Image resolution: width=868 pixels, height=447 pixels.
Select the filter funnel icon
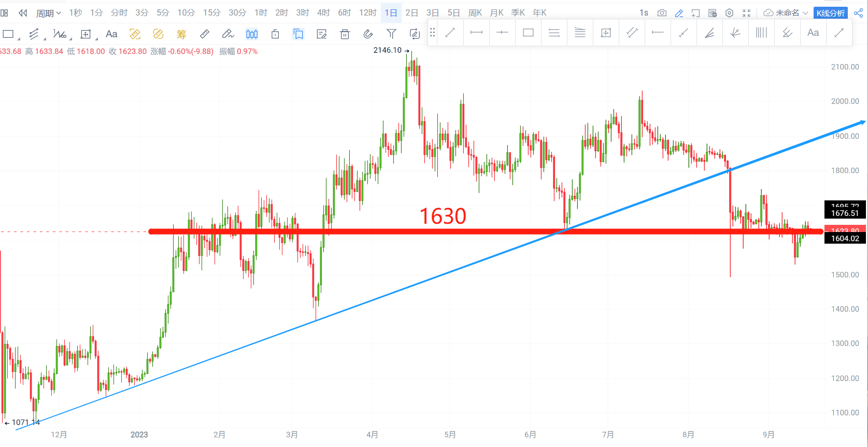point(392,34)
